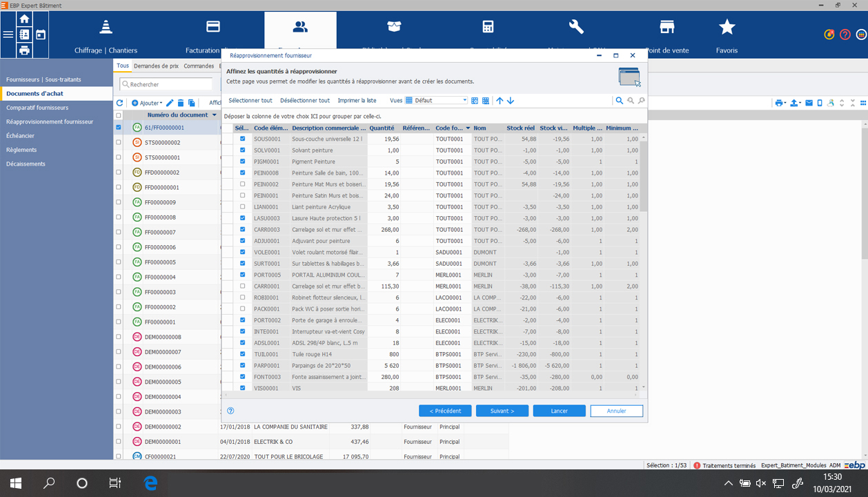Viewport: 868px width, 497px height.
Task: Click the delete (trash) icon next to Ajouter
Action: [x=181, y=102]
